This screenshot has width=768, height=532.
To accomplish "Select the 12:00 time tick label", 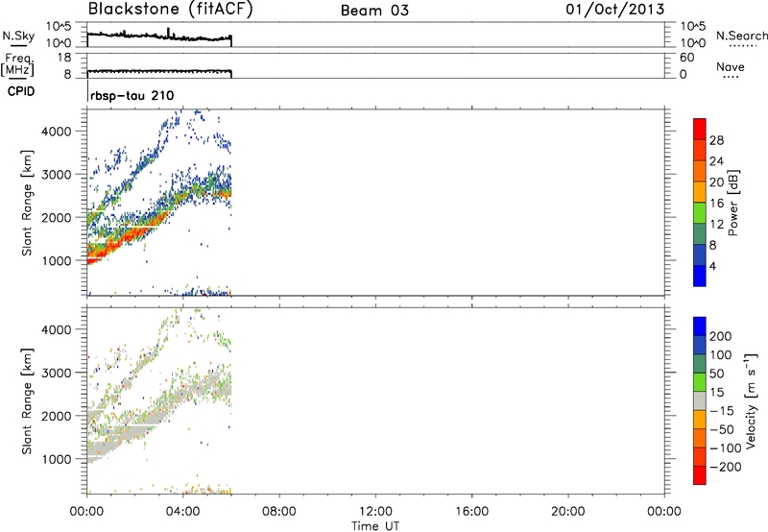I will pyautogui.click(x=375, y=512).
